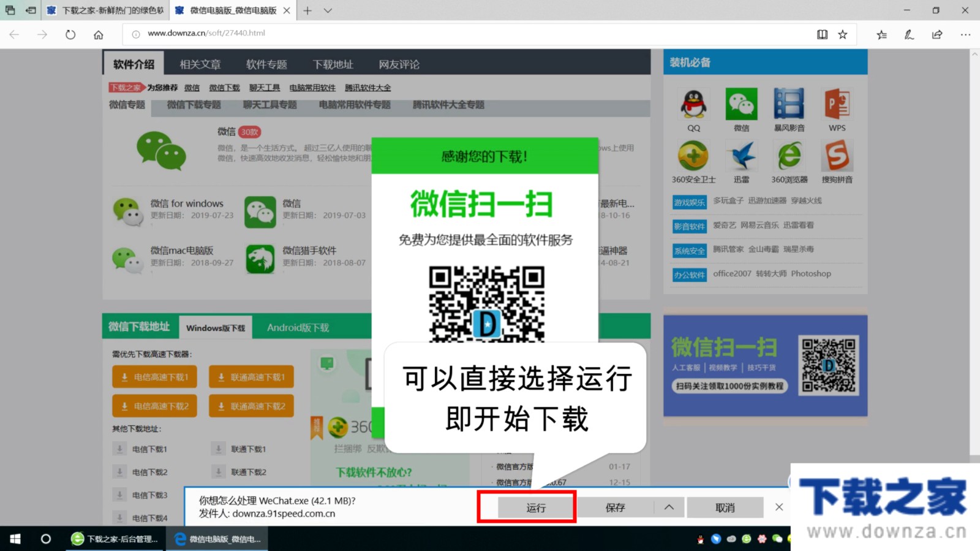
Task: Click the 系统安全 category label
Action: (x=690, y=251)
